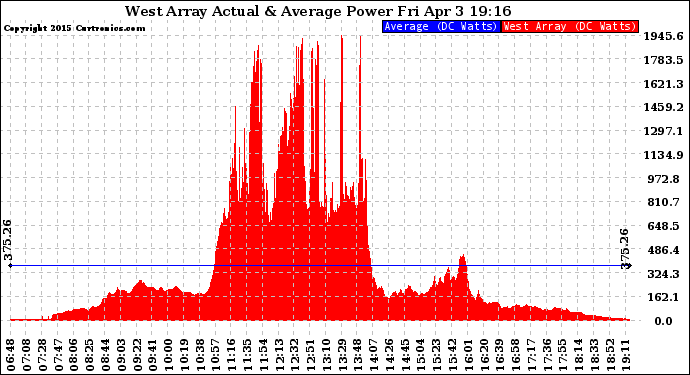Click the x-axis time label 09:41
Screen dimensions: 690x375
[153, 355]
